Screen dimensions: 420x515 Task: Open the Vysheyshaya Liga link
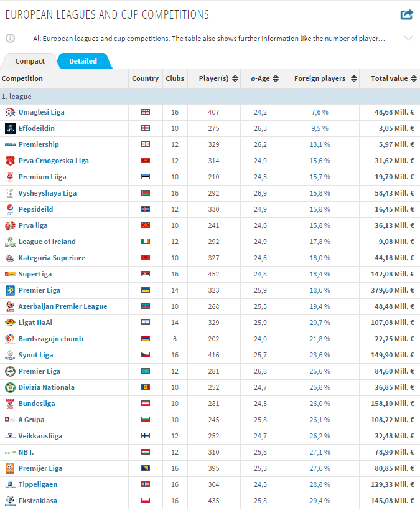(47, 193)
